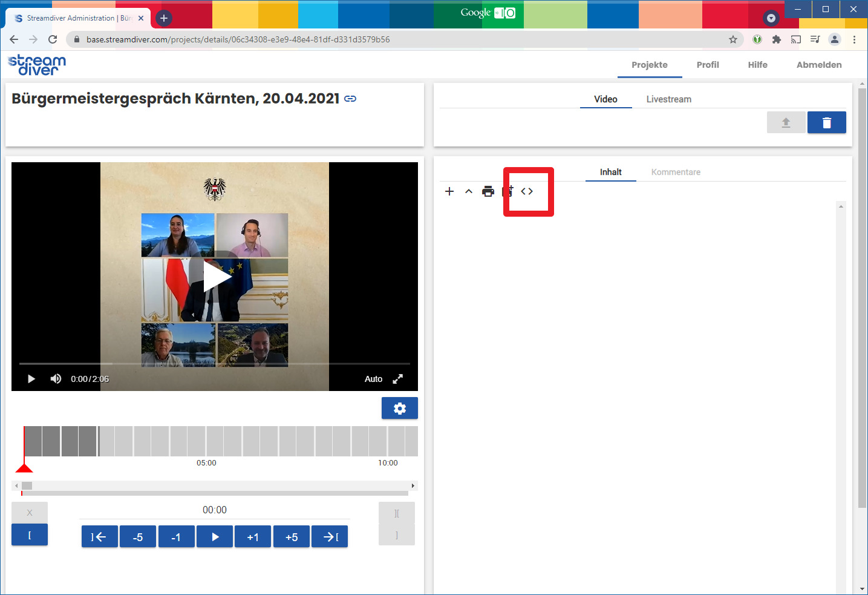Jump to previous marker arrow button
868x595 pixels.
100,537
